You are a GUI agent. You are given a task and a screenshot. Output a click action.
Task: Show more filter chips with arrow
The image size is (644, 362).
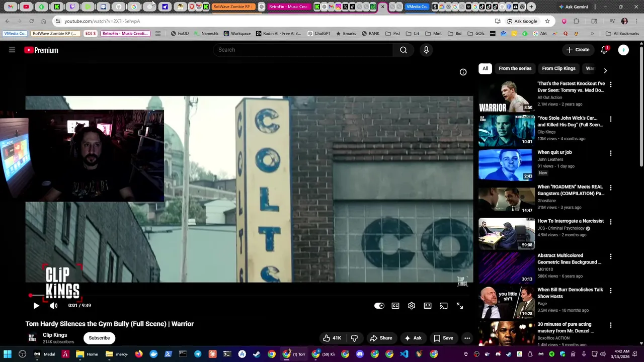coord(605,70)
